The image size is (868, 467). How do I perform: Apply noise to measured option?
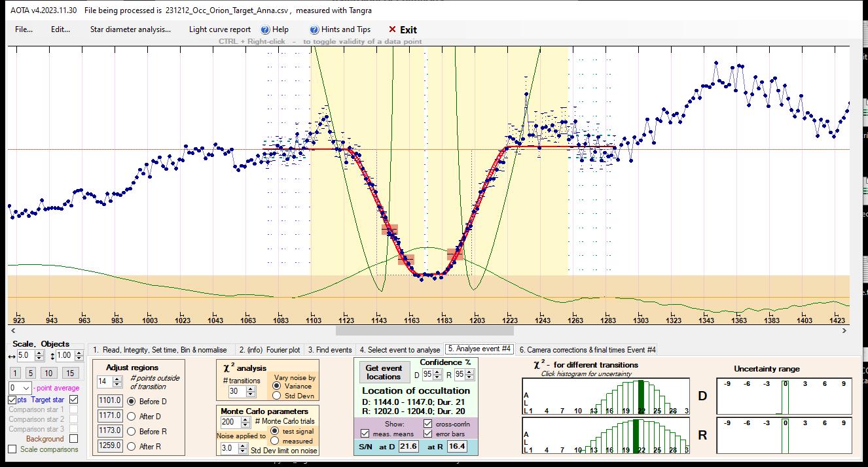pos(275,441)
